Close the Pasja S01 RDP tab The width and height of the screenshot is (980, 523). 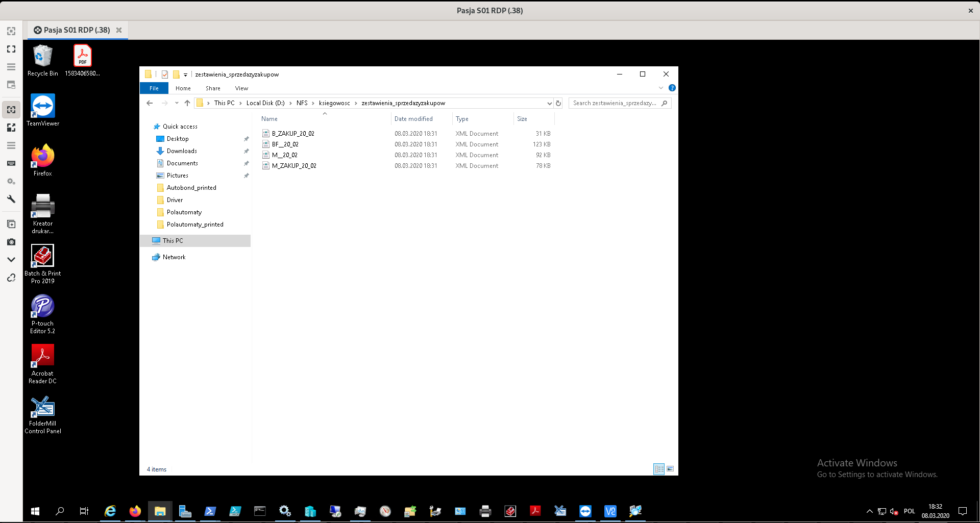click(x=119, y=30)
